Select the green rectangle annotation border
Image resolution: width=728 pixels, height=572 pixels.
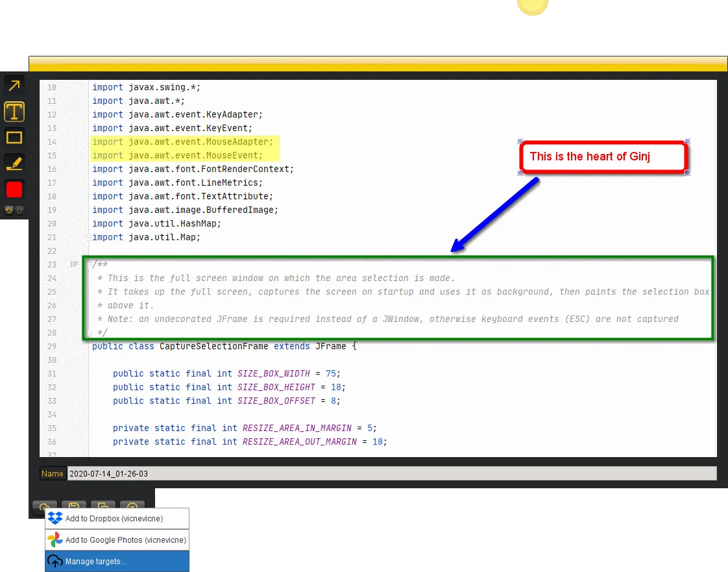397,257
